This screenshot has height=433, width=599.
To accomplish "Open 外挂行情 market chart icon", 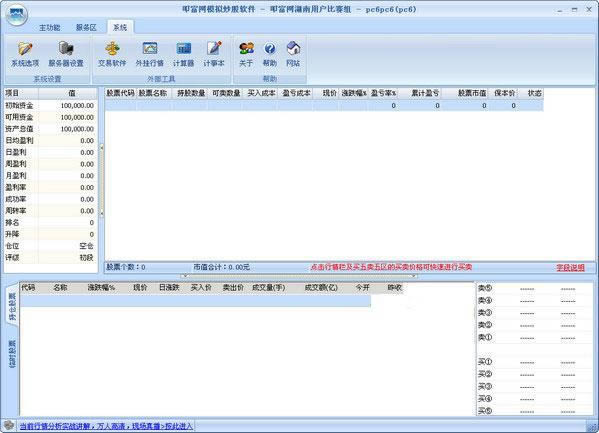I will point(150,54).
